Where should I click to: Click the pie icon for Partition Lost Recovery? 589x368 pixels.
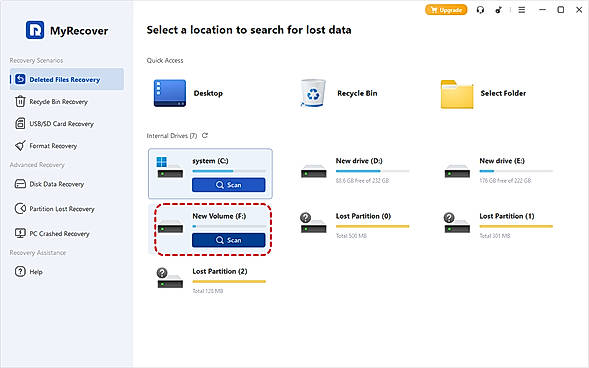coord(20,209)
